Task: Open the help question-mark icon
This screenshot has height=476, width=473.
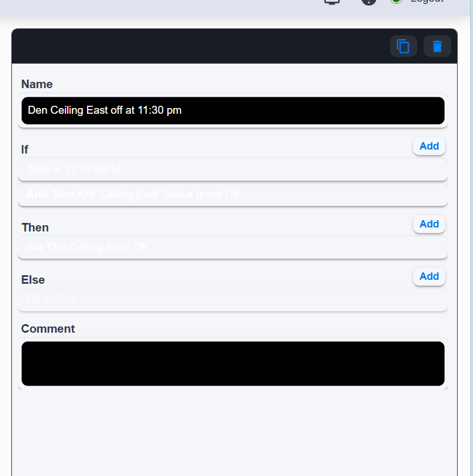Action: tap(369, 2)
